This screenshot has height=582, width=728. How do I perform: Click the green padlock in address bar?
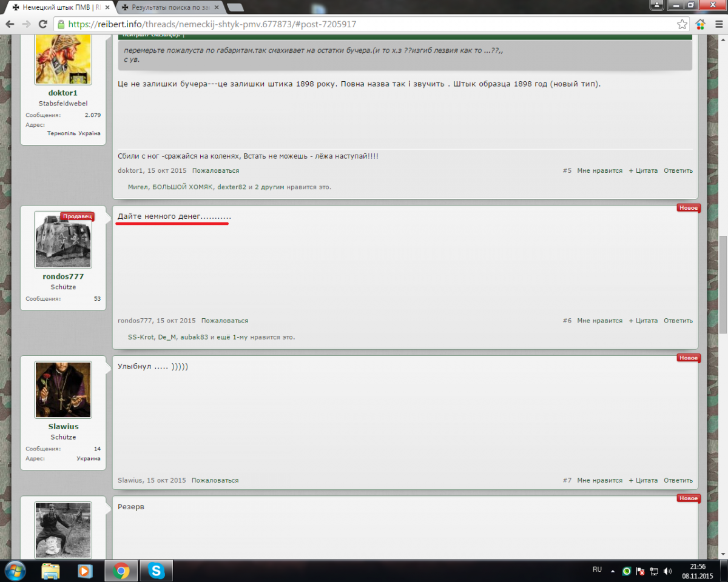pos(60,24)
